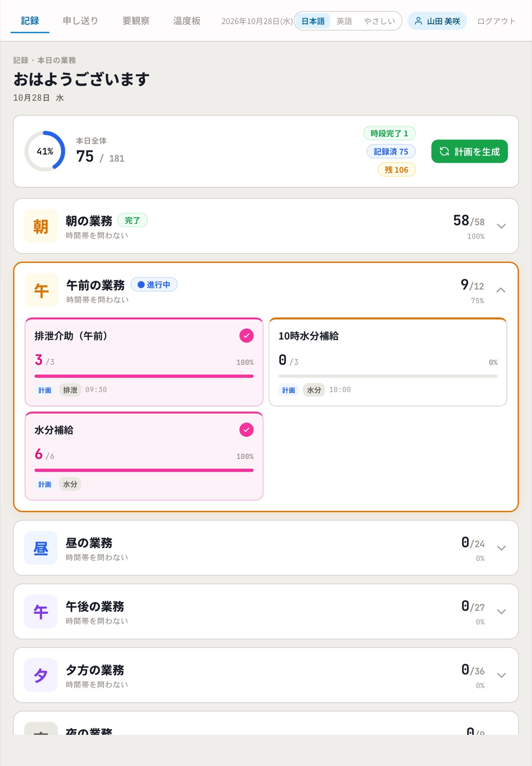Switch language mode to やさしい
Viewport: 532px width, 766px height.
pos(379,21)
